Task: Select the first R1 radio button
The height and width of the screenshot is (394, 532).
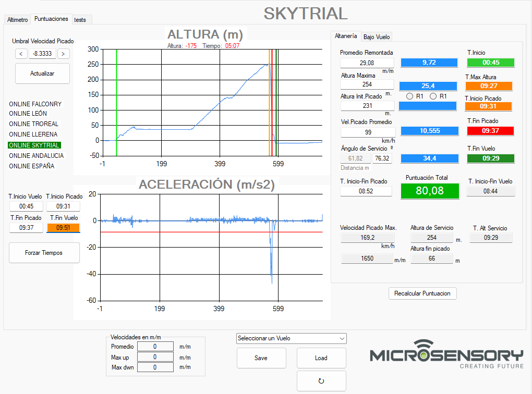Action: (x=409, y=96)
